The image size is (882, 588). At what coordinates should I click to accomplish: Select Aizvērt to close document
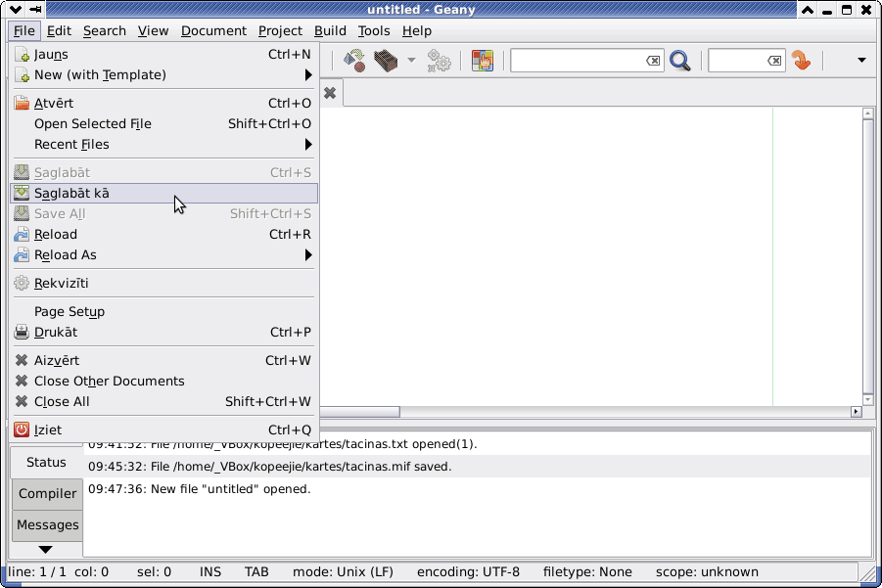[164, 360]
